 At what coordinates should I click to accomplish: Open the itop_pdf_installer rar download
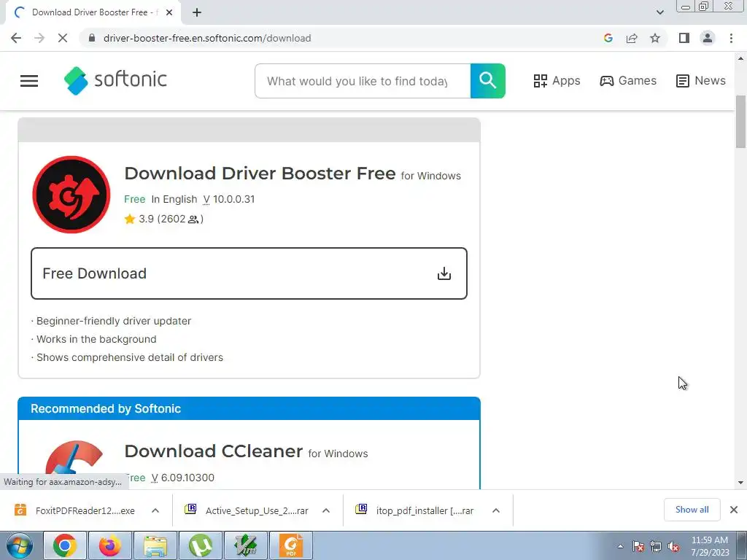tap(415, 510)
